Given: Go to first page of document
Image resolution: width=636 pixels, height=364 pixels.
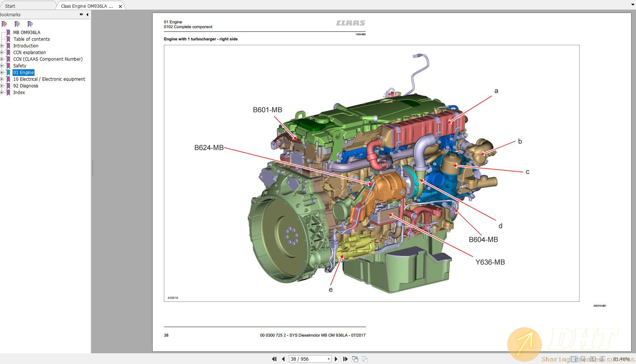Looking at the screenshot, I should pyautogui.click(x=274, y=359).
